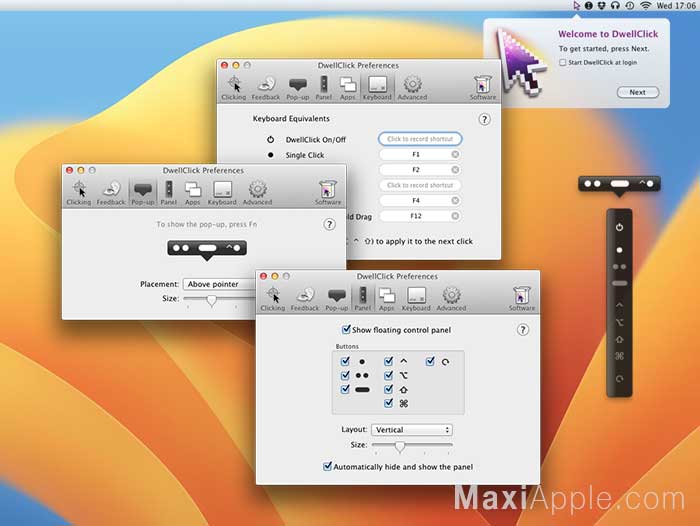700x526 pixels.
Task: Open Feedback pane in the Keyboard preferences window
Action: coord(266,88)
